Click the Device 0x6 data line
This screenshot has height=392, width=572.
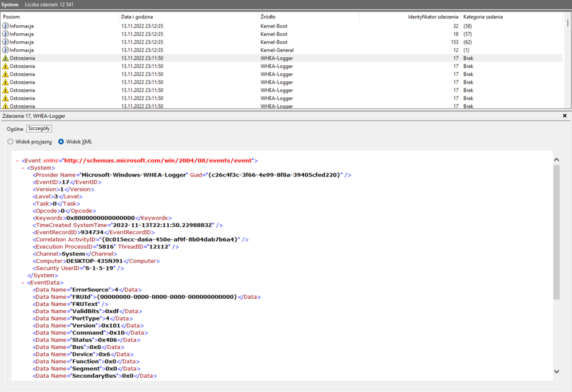coord(83,354)
